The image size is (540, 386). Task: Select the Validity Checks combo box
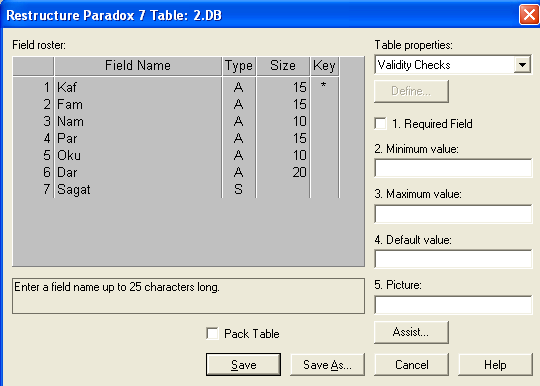[x=453, y=65]
